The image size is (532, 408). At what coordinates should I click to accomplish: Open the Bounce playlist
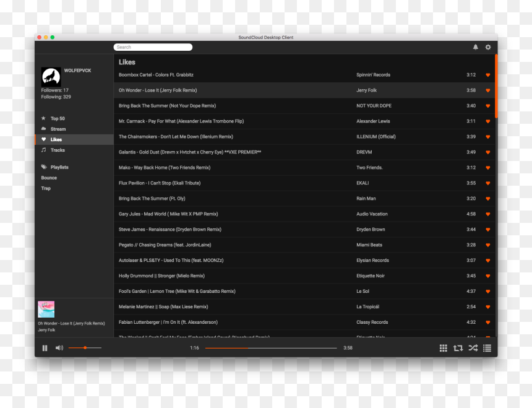(x=49, y=178)
